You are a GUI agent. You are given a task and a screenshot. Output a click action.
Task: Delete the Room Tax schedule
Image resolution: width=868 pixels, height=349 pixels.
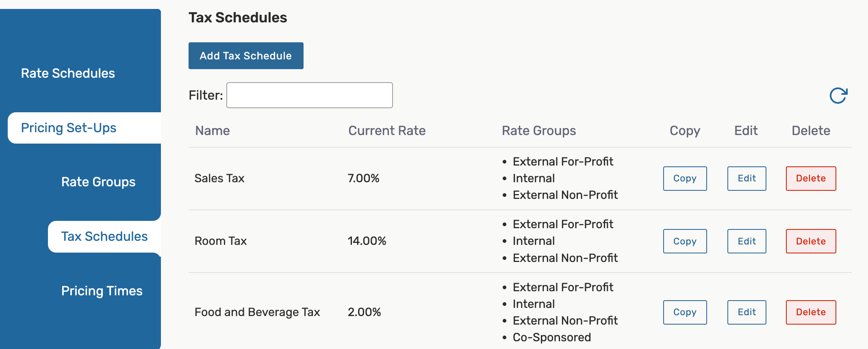click(x=811, y=241)
